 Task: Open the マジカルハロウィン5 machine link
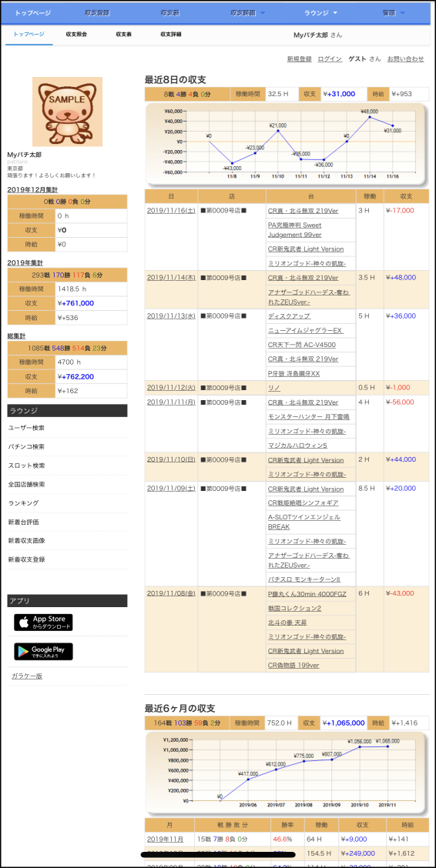[x=297, y=446]
